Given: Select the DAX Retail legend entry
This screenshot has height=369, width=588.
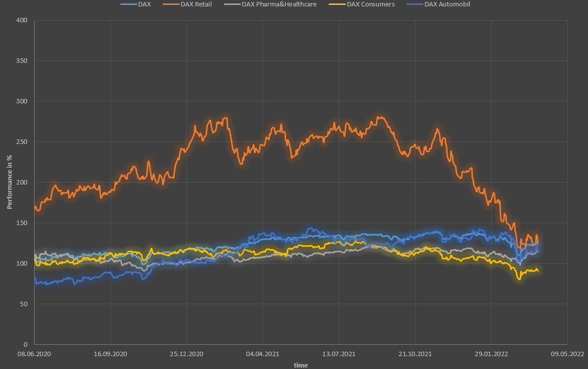Looking at the screenshot, I should (187, 4).
